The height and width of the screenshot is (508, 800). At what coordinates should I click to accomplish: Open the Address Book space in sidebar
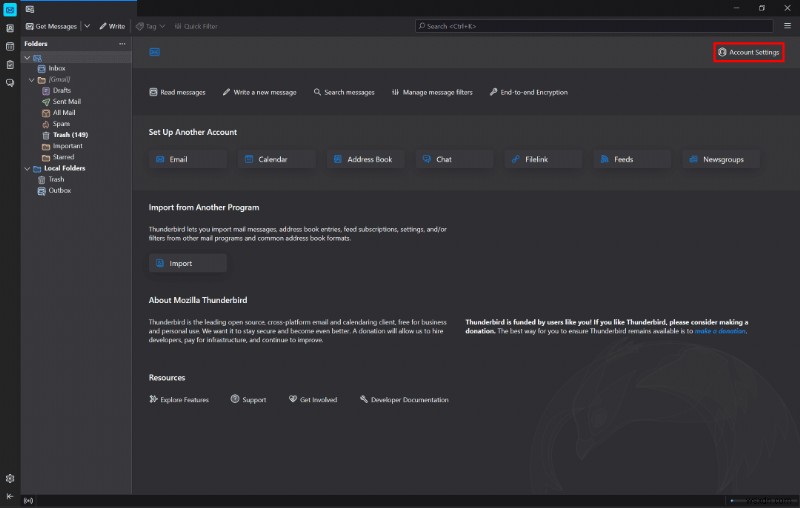coord(10,28)
